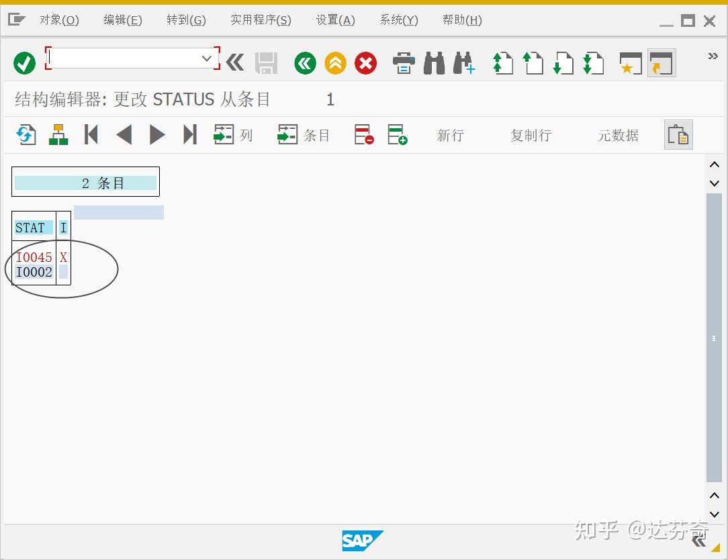This screenshot has width=728, height=560.
Task: Open the Find binoculars icon
Action: pyautogui.click(x=434, y=62)
